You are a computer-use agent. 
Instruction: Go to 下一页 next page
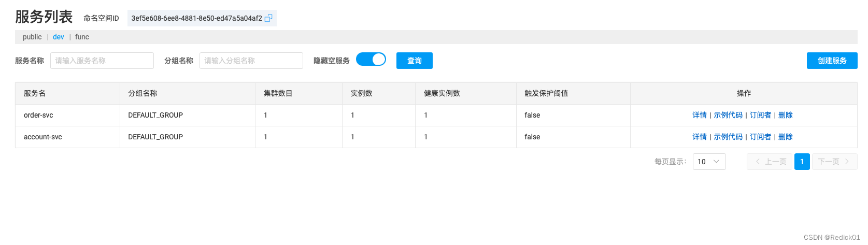tap(834, 162)
